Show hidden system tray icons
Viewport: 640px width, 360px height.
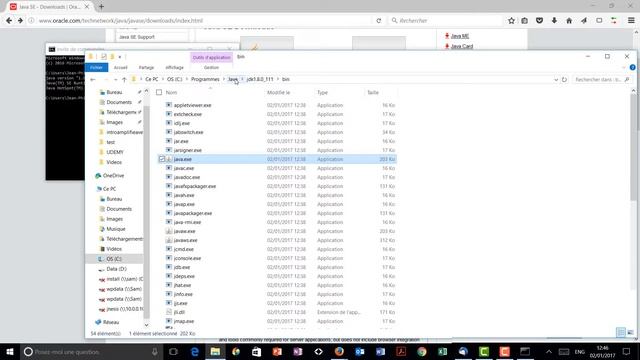tap(549, 351)
